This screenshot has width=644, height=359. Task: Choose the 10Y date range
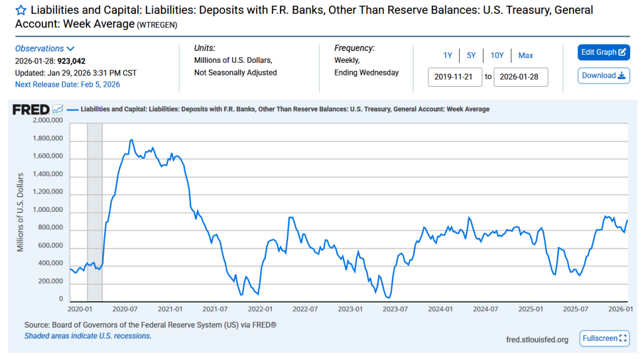point(497,55)
